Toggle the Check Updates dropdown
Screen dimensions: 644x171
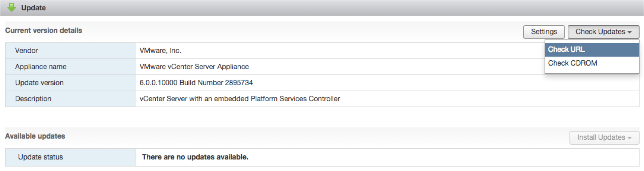603,32
